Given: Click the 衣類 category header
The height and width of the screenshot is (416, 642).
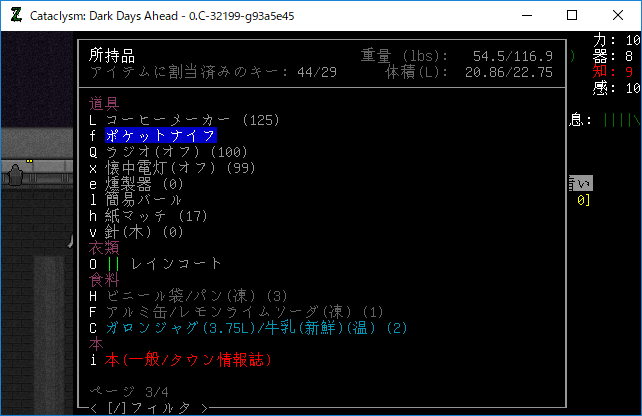Looking at the screenshot, I should click(104, 248).
